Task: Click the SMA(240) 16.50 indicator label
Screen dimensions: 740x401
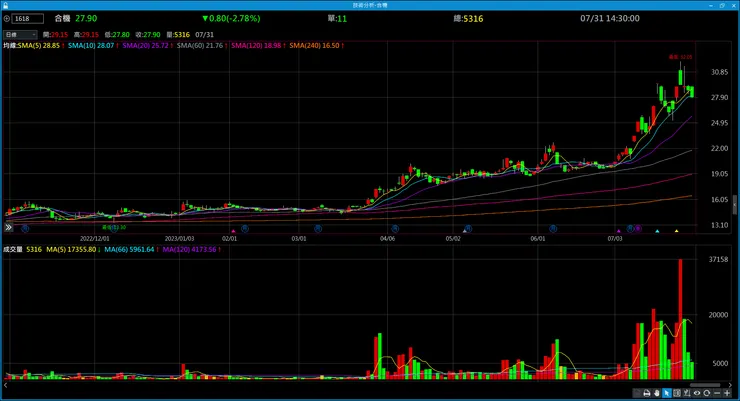Action: 314,46
